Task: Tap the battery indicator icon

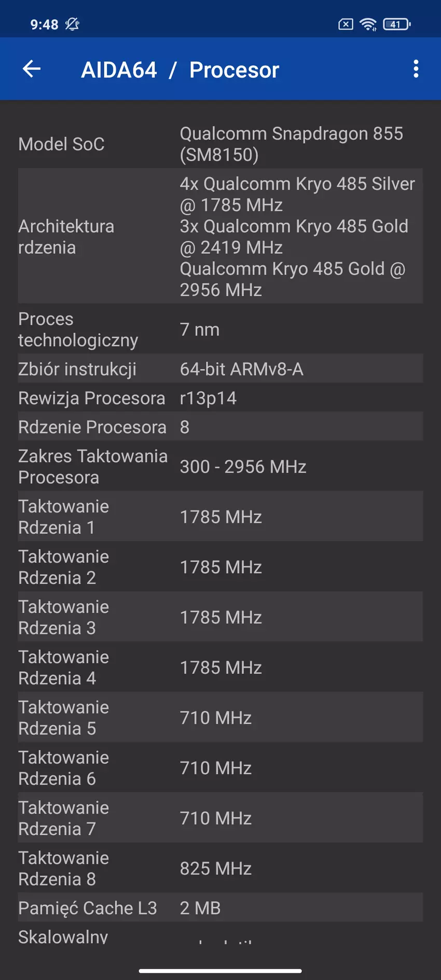Action: [396, 24]
